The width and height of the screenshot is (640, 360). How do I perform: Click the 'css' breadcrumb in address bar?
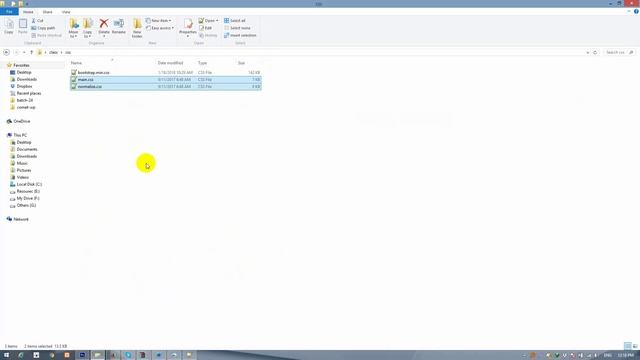coord(68,52)
